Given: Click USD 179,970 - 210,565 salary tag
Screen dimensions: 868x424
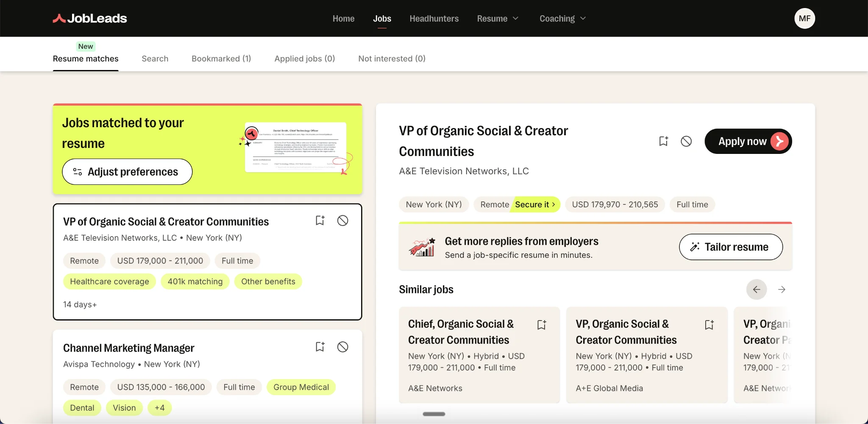Looking at the screenshot, I should 615,204.
